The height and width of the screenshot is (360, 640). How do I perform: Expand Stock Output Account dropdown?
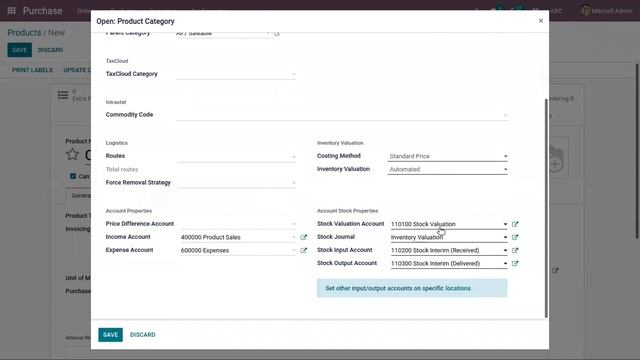point(505,263)
